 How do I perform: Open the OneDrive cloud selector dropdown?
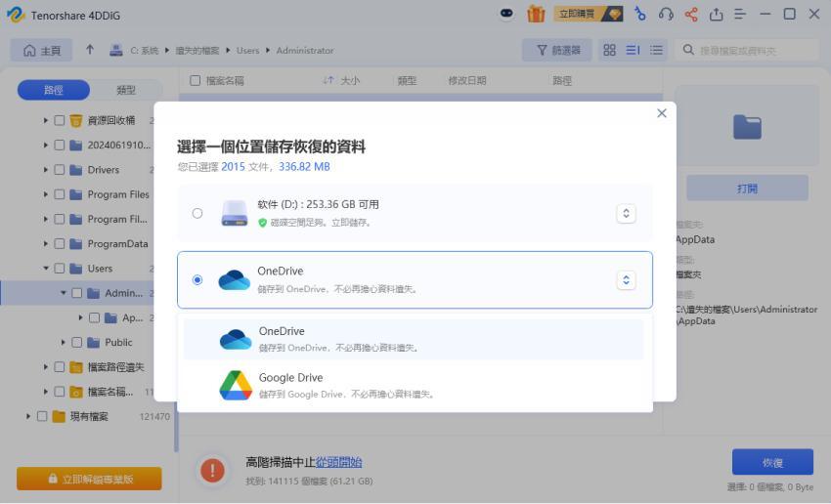pos(626,280)
